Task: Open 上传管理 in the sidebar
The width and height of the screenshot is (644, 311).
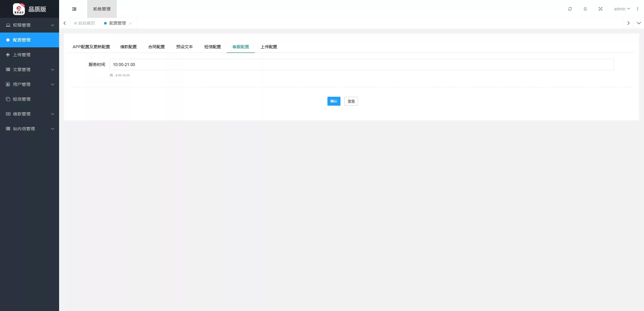Action: click(x=30, y=55)
